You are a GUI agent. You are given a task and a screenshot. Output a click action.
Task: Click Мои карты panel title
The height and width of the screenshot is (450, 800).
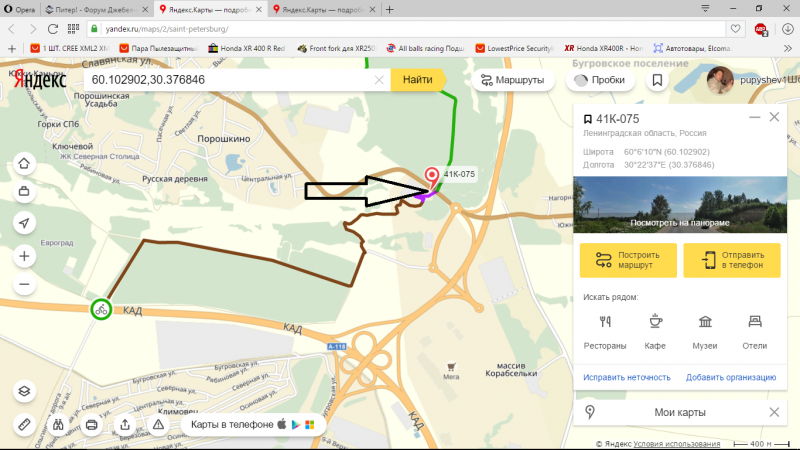[680, 412]
